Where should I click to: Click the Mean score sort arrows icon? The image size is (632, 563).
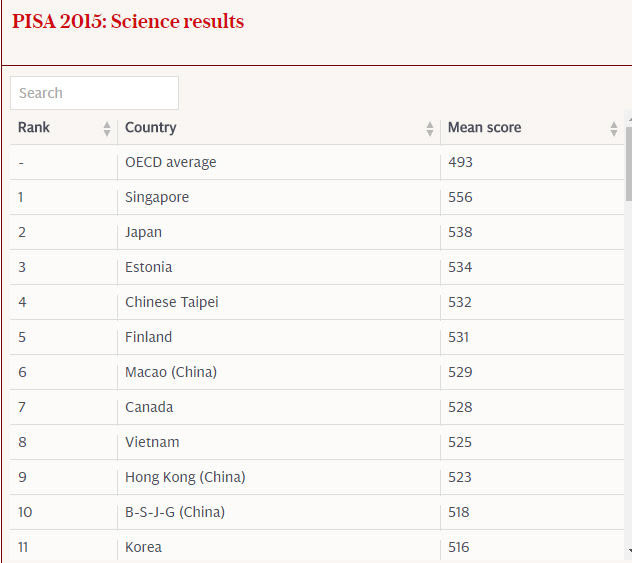pos(613,129)
